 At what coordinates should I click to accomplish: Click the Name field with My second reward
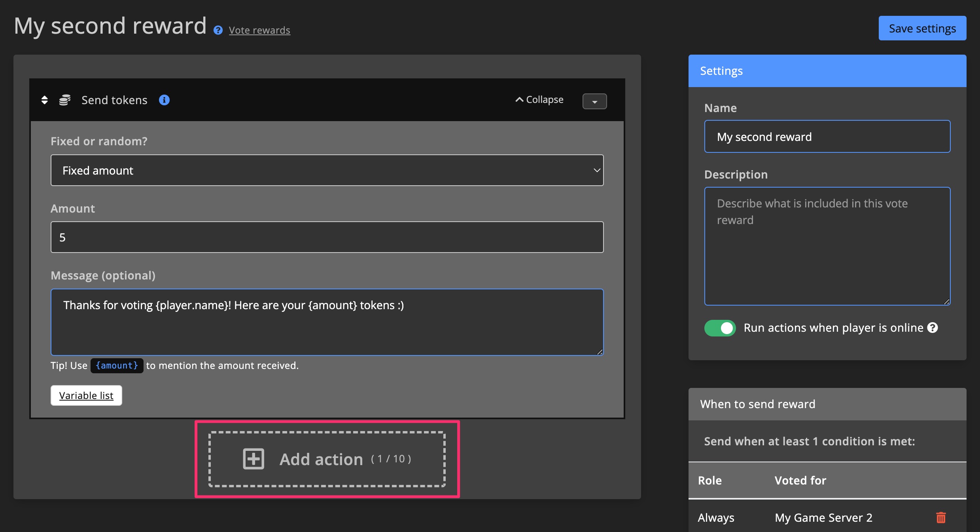click(x=827, y=136)
